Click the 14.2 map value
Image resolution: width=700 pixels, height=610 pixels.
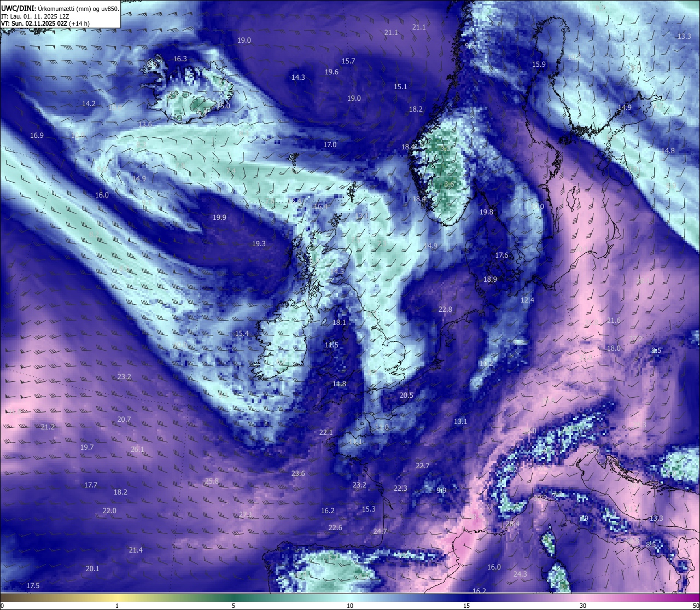pyautogui.click(x=89, y=104)
